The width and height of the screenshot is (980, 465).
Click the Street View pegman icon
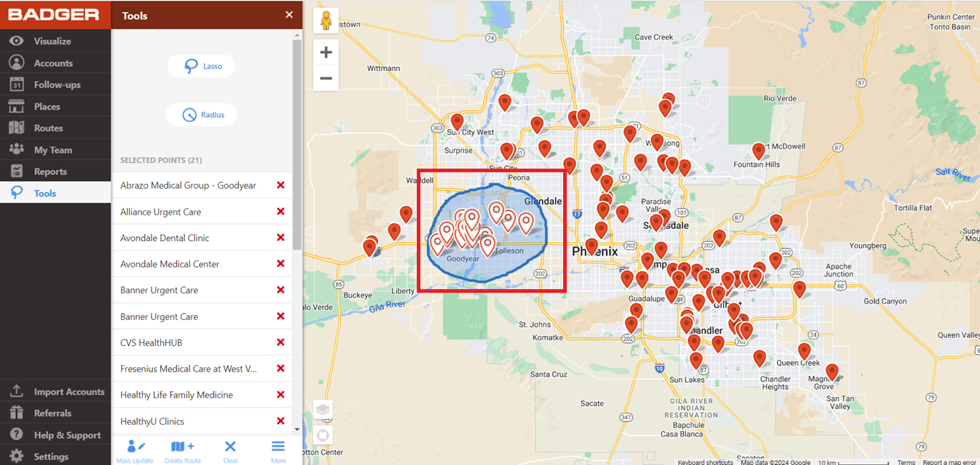[326, 21]
